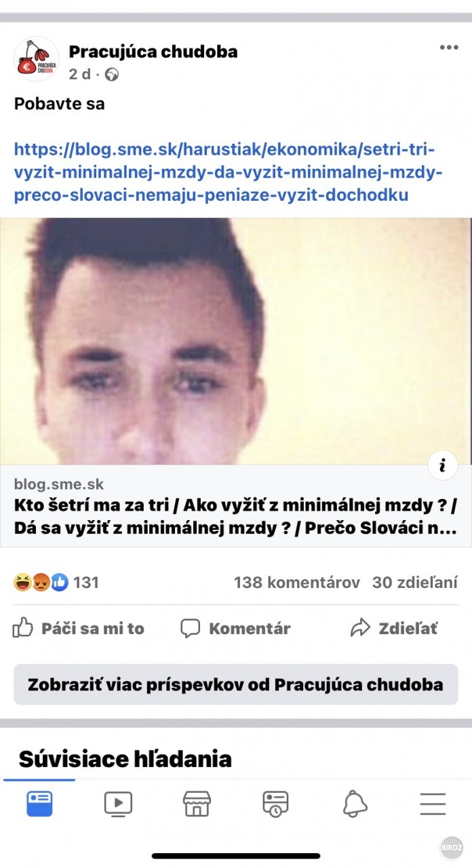Open the Marketplace store icon tab
The height and width of the screenshot is (868, 472).
[197, 804]
